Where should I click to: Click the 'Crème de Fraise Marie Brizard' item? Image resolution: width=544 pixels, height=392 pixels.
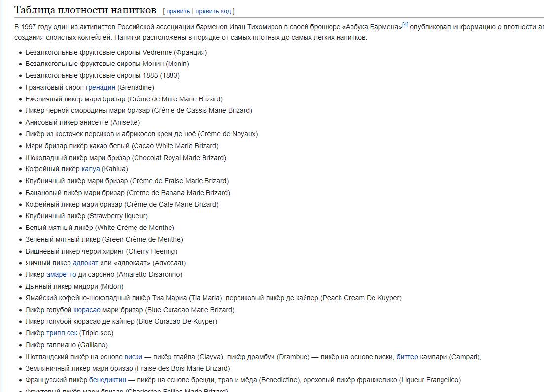127,181
